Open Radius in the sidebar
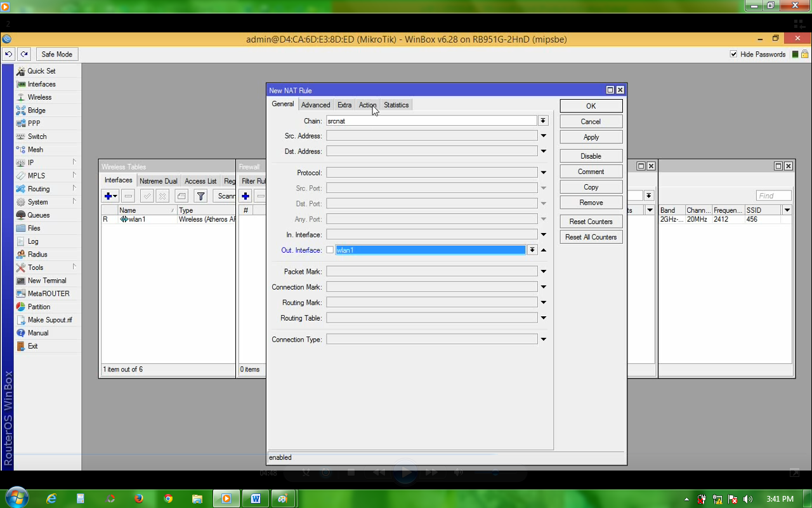 click(37, 255)
